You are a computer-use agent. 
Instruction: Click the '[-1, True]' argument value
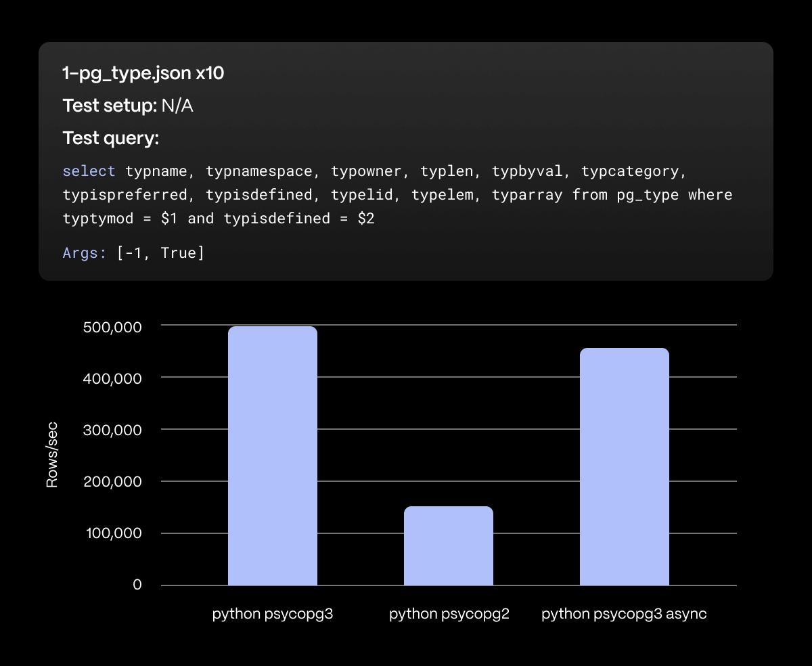(160, 253)
